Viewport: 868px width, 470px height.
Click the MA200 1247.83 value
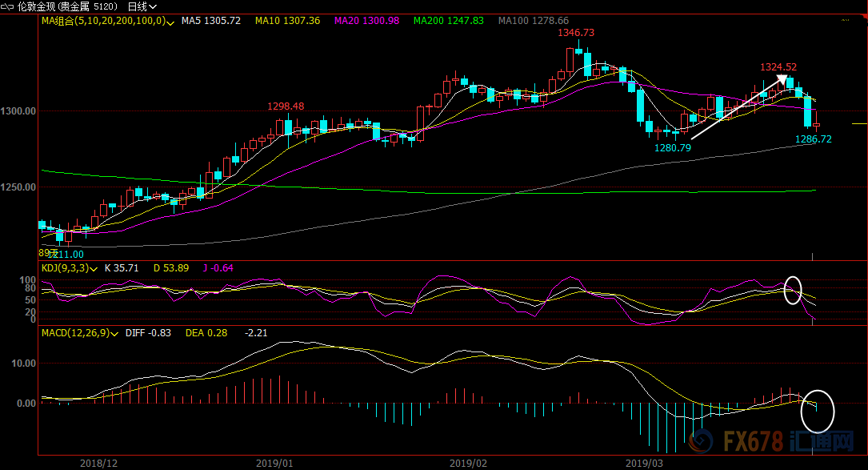pyautogui.click(x=448, y=21)
